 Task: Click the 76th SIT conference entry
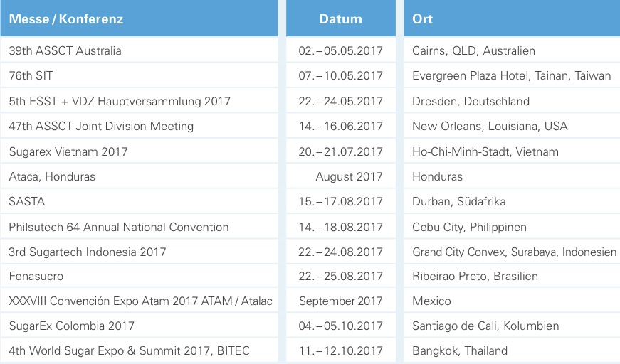(x=31, y=75)
